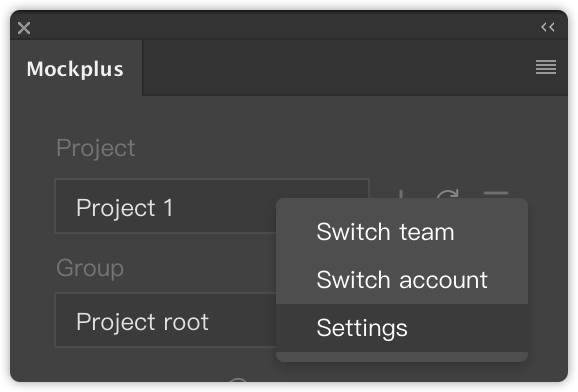
Task: Click the partially visible circle icon at bottom
Action: 237,380
